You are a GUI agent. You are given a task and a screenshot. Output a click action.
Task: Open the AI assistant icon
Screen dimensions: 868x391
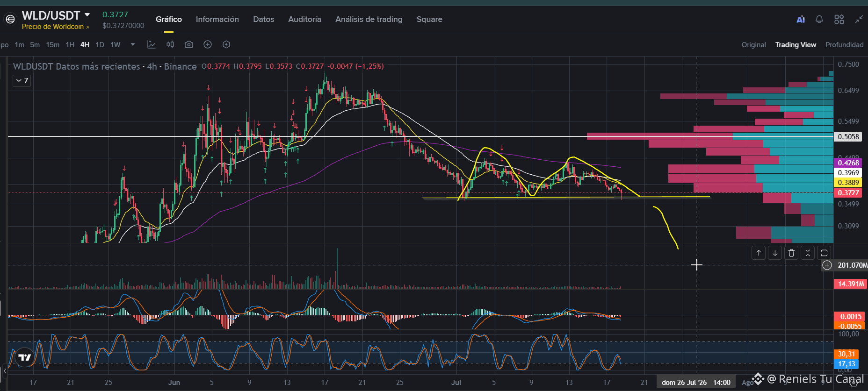click(801, 19)
